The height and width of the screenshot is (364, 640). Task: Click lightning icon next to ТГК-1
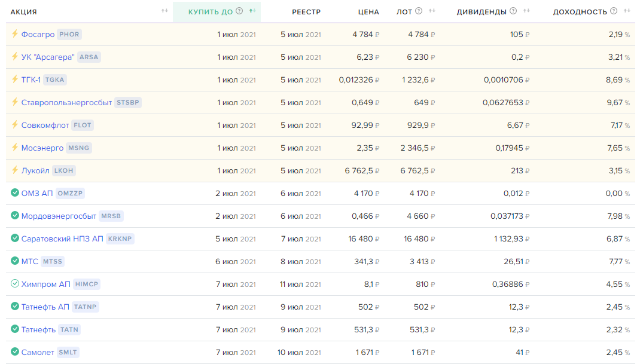[x=15, y=79]
